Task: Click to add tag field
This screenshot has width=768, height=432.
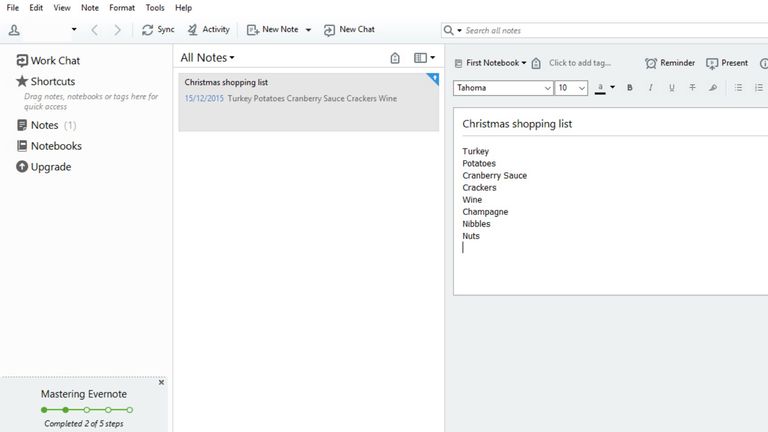Action: pyautogui.click(x=580, y=63)
